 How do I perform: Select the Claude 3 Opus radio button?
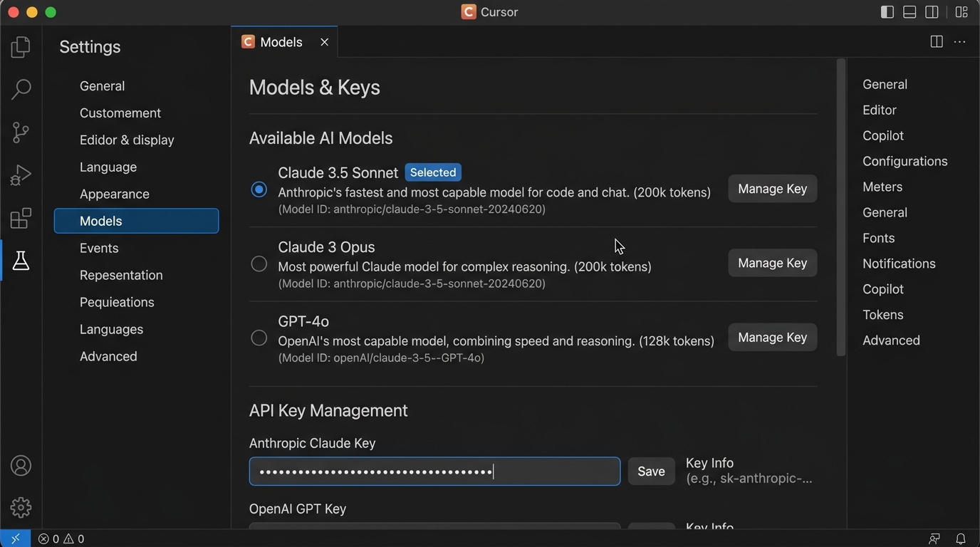click(259, 264)
